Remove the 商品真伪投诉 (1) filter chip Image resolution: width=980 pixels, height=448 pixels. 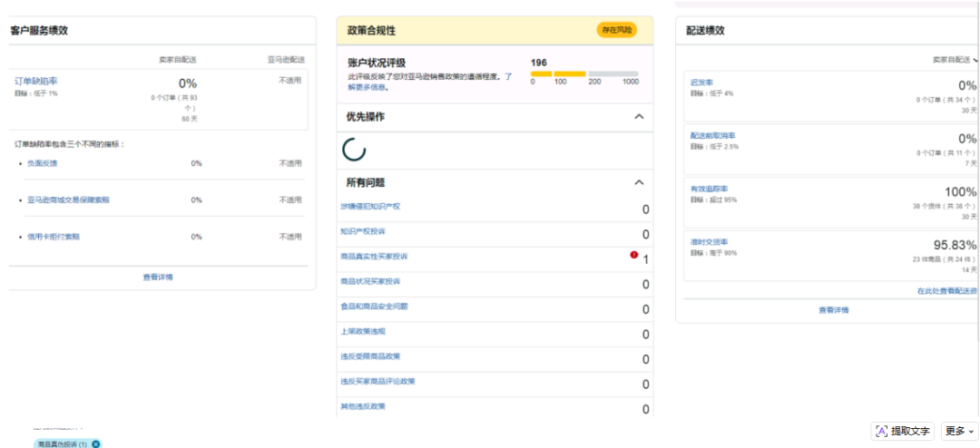(x=95, y=443)
